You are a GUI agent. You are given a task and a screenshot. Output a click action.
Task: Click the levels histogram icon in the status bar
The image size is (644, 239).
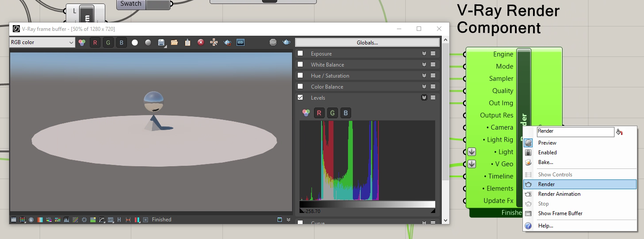tap(67, 220)
